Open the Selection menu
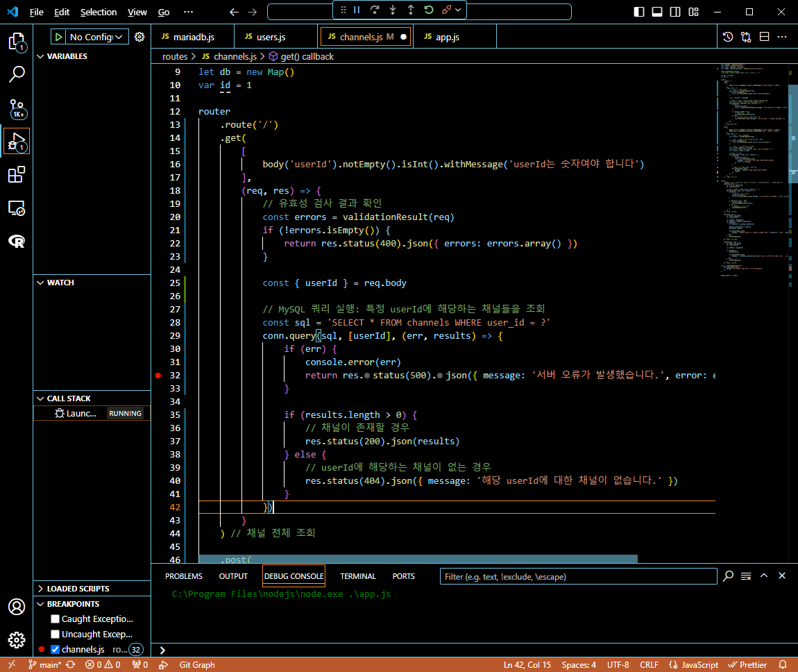798x672 pixels. coord(99,12)
